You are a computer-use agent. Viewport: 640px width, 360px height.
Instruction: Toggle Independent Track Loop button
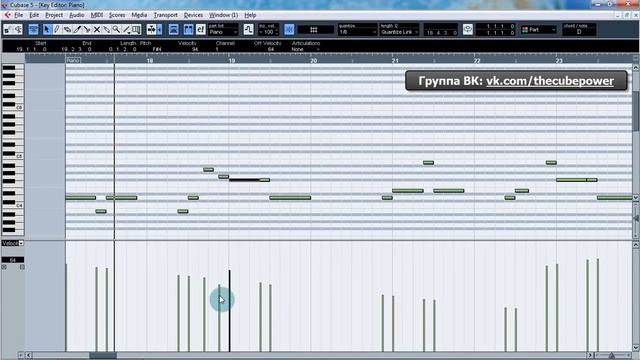[248, 29]
